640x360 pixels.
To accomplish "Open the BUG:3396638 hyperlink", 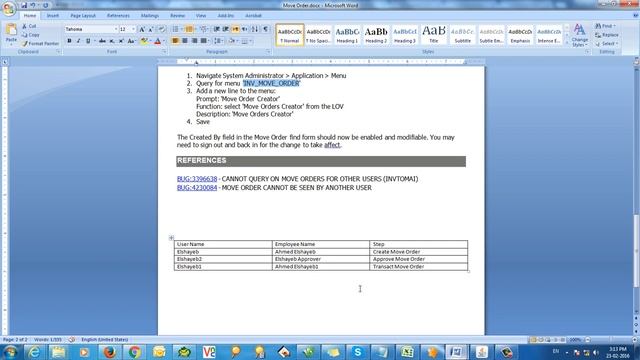I will (x=197, y=179).
